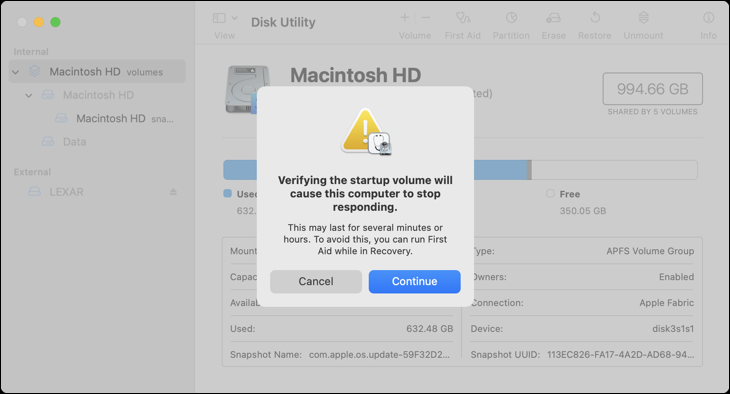Eject the LEXAR external drive
The height and width of the screenshot is (394, 730).
pos(173,192)
